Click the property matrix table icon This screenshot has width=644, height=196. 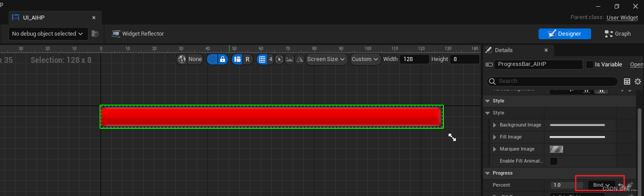pos(627,81)
